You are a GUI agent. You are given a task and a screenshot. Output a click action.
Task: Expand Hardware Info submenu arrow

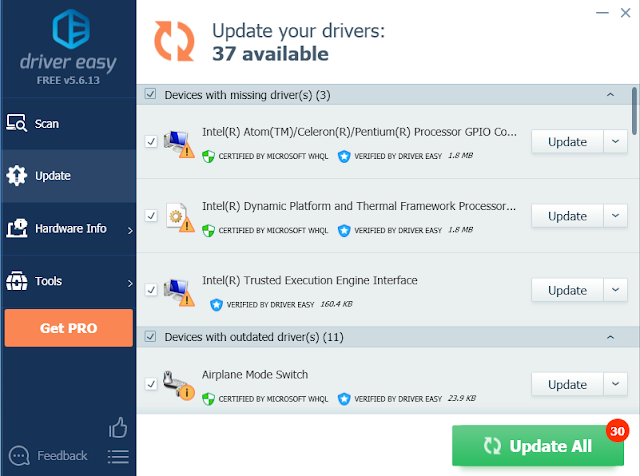(x=130, y=231)
